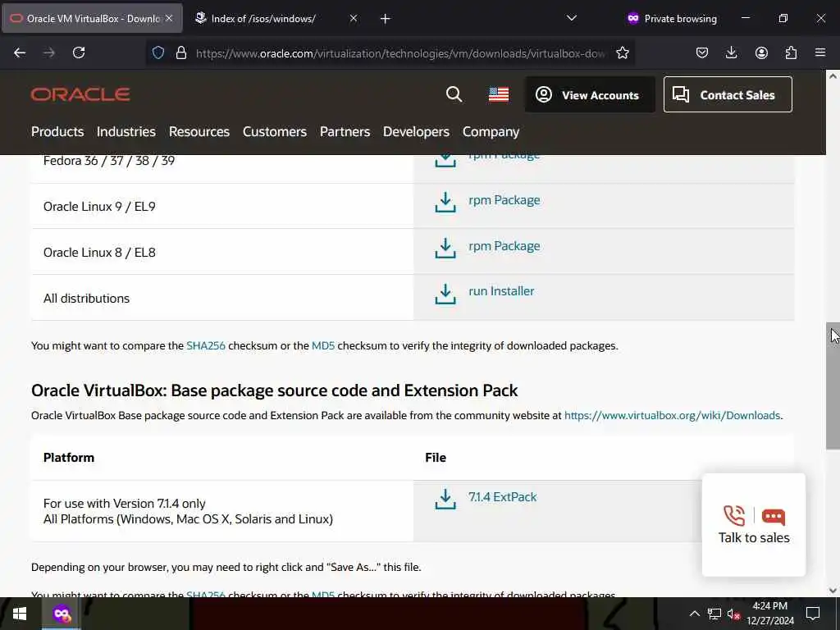Image resolution: width=840 pixels, height=630 pixels.
Task: Open the Windows Start menu
Action: 20,614
